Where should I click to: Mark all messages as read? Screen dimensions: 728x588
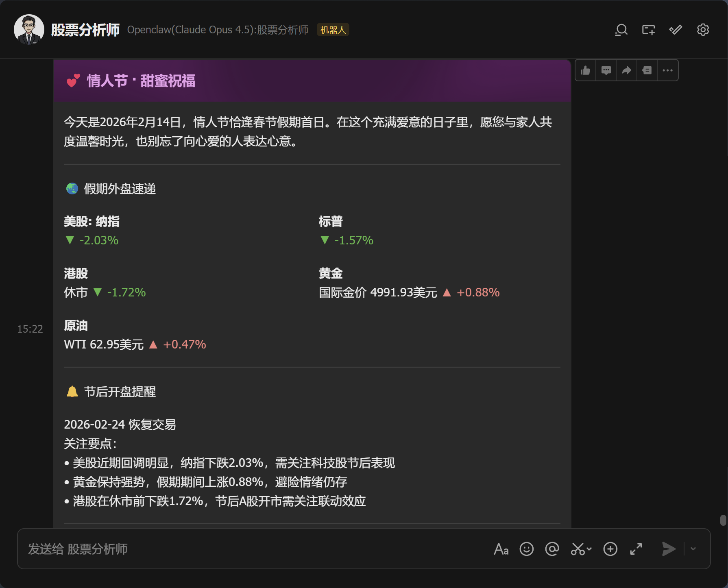pyautogui.click(x=675, y=30)
